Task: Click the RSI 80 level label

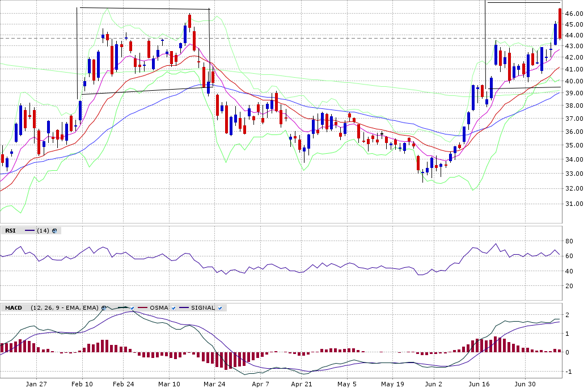Action: tap(569, 241)
